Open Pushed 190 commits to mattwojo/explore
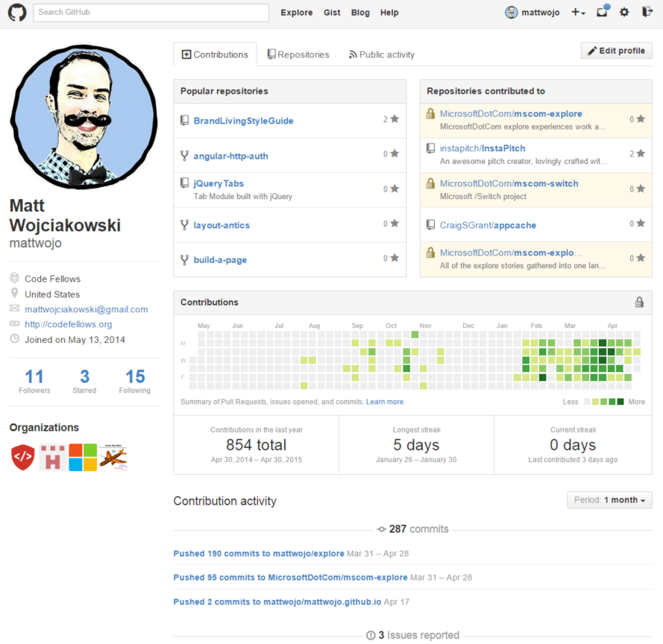Image resolution: width=663 pixels, height=644 pixels. pos(259,554)
